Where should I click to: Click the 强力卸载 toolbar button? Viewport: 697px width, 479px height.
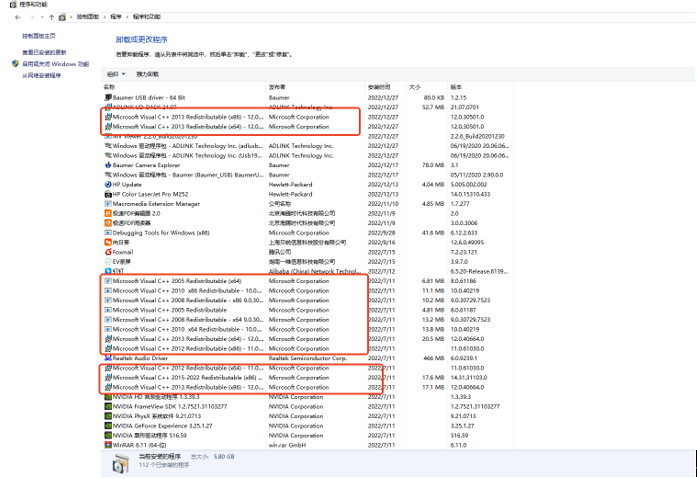click(x=147, y=74)
